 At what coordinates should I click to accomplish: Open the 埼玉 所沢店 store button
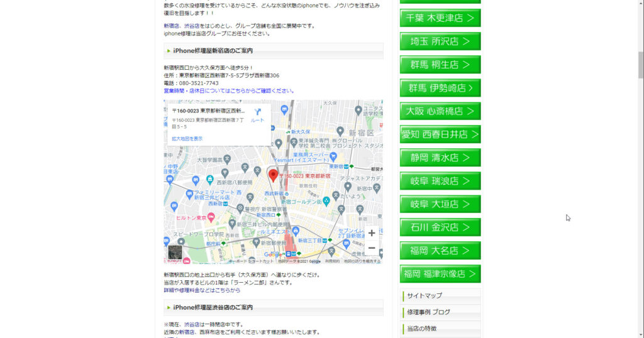click(440, 41)
